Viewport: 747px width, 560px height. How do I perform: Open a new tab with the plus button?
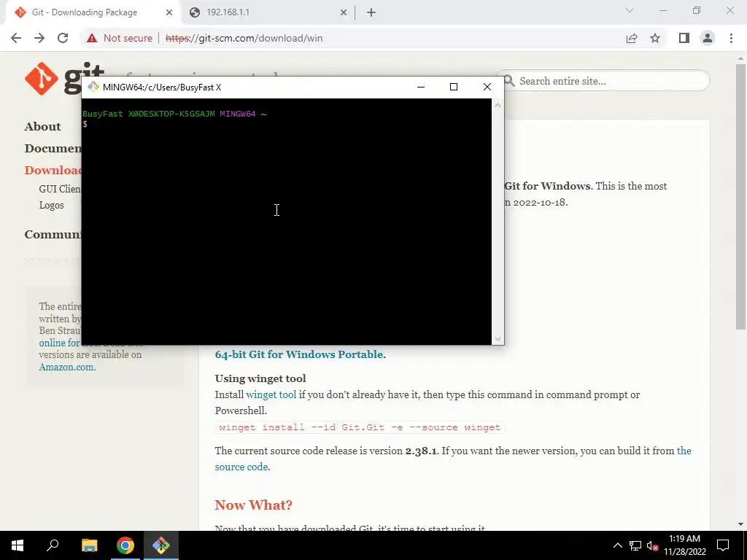coord(371,12)
